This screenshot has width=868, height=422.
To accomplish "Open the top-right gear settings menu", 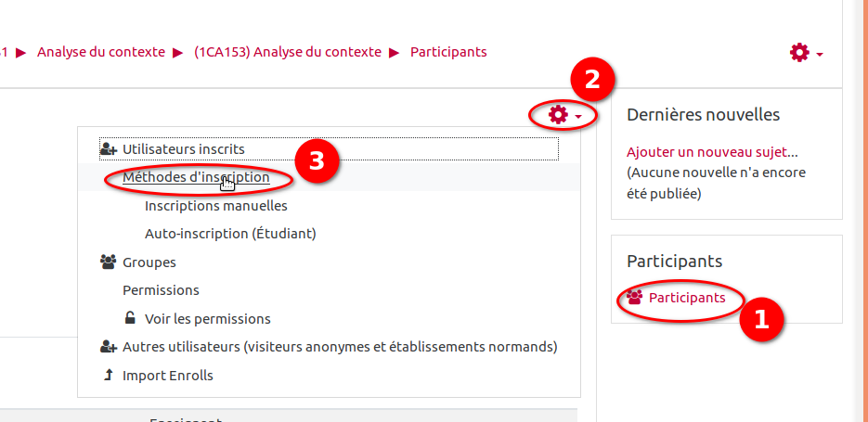I will 805,53.
